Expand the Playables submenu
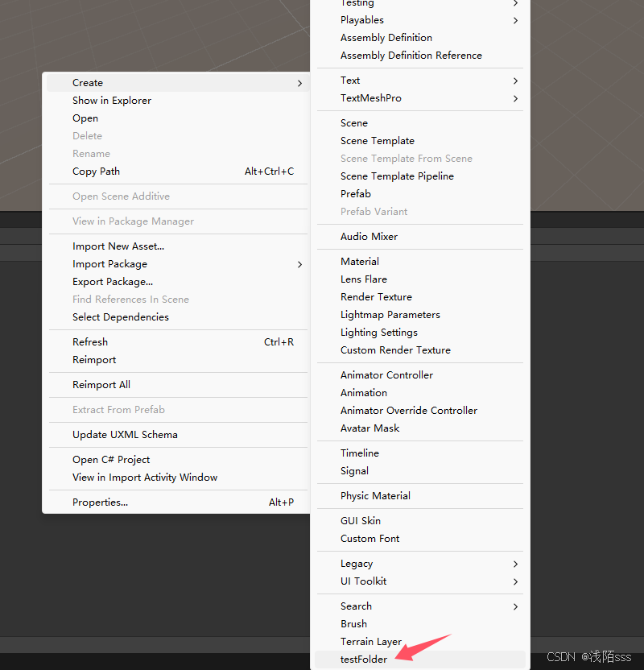 pos(420,20)
